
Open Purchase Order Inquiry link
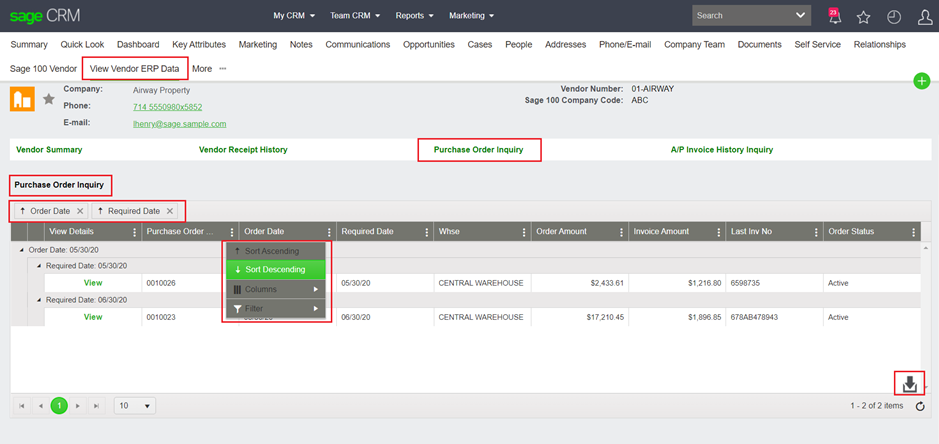tap(478, 150)
